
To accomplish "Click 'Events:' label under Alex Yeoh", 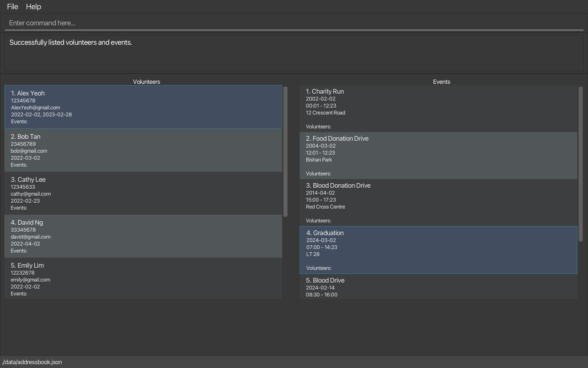I will pyautogui.click(x=19, y=121).
